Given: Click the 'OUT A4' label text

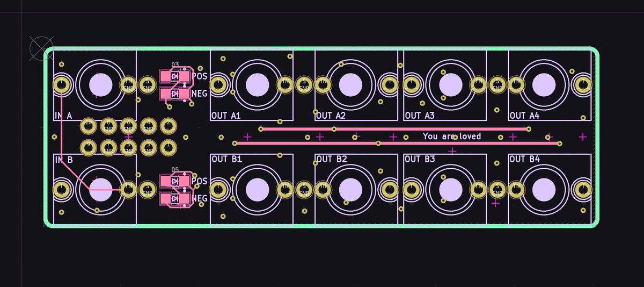Looking at the screenshot, I should point(524,116).
